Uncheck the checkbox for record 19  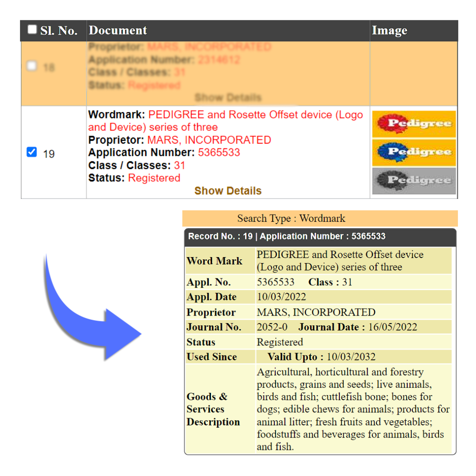(x=32, y=152)
